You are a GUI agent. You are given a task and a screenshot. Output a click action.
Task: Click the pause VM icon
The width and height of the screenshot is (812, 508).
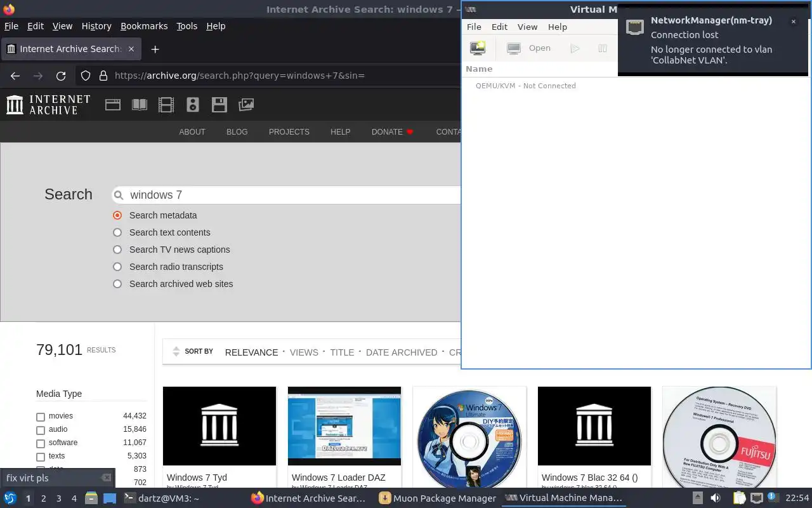point(603,48)
